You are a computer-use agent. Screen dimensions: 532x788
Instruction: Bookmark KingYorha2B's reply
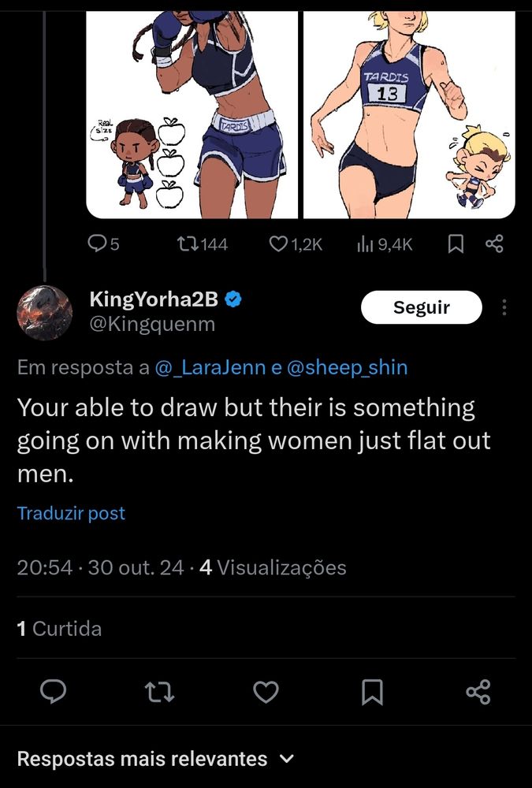(373, 692)
